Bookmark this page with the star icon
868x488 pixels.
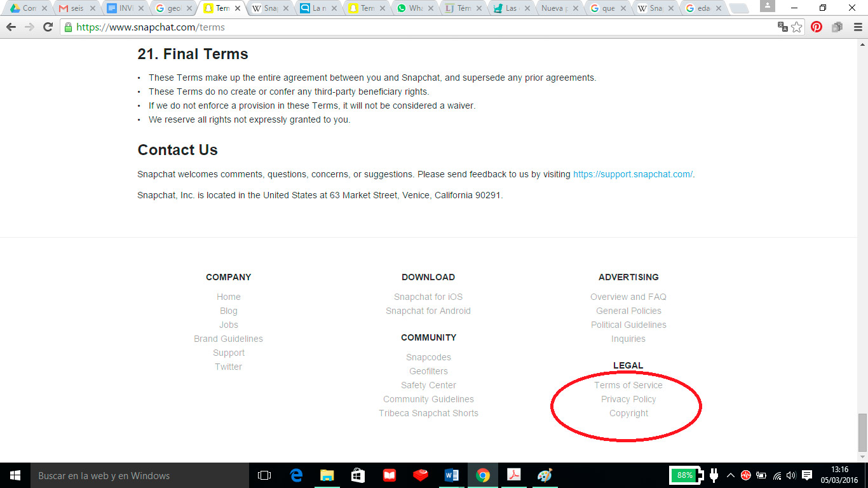click(x=797, y=27)
